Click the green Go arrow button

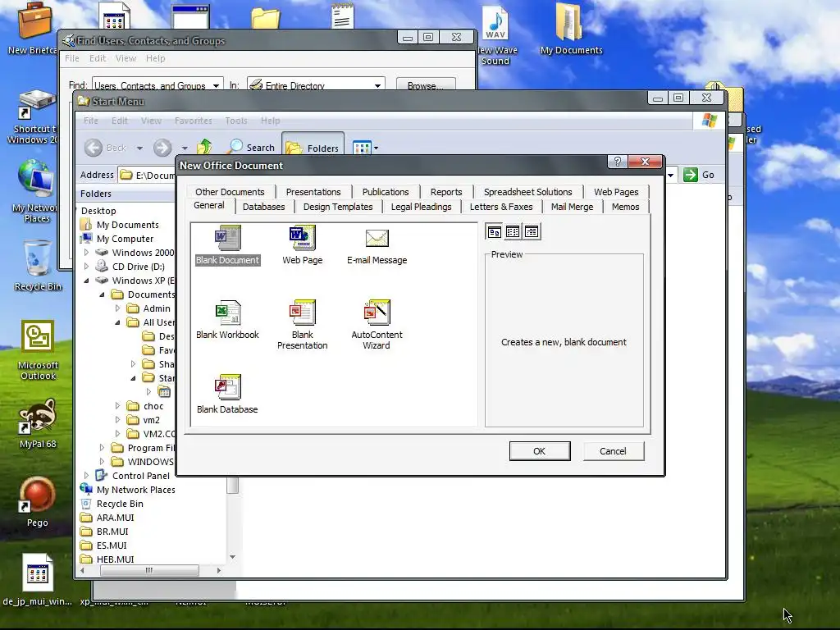click(691, 175)
